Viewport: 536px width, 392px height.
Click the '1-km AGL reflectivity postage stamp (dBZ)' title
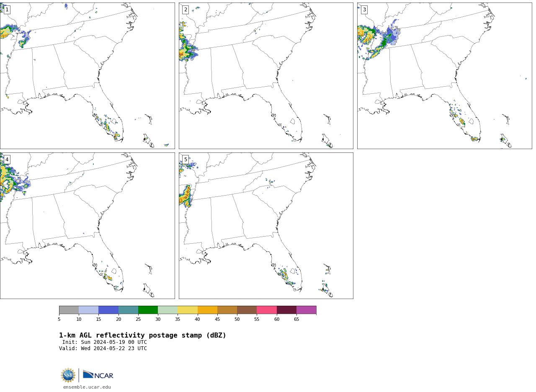142,335
